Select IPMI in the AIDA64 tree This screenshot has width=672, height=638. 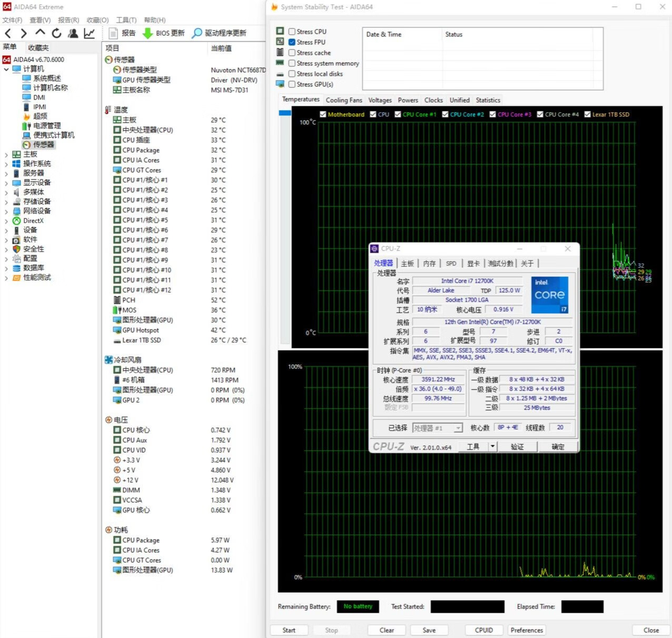click(40, 107)
